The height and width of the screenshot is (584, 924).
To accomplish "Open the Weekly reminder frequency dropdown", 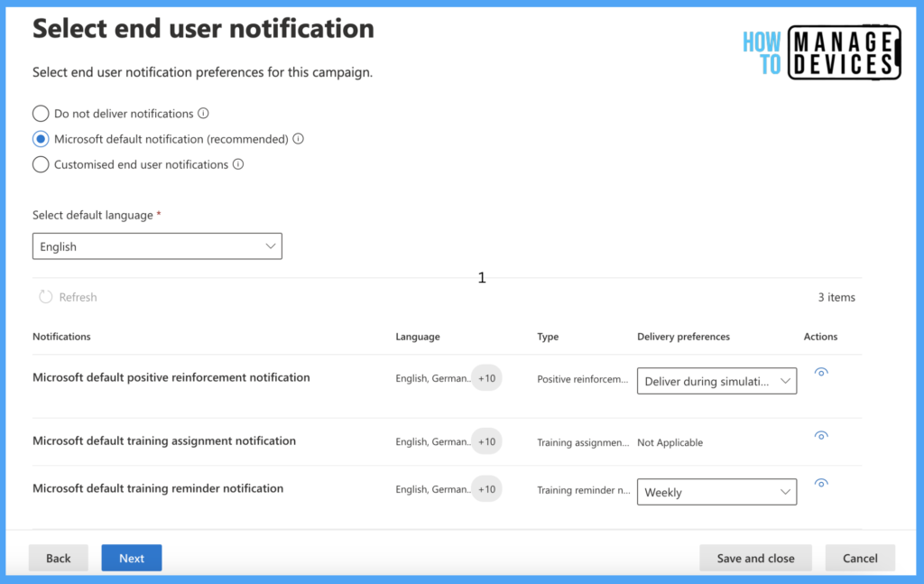I will (x=716, y=492).
